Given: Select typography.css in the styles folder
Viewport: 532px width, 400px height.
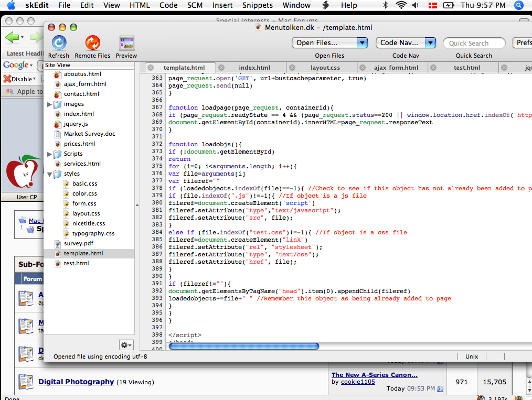Looking at the screenshot, I should coord(93,233).
